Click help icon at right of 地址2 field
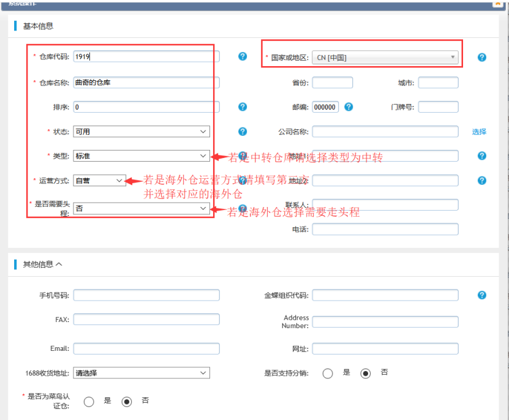This screenshot has width=509, height=420. coord(482,181)
